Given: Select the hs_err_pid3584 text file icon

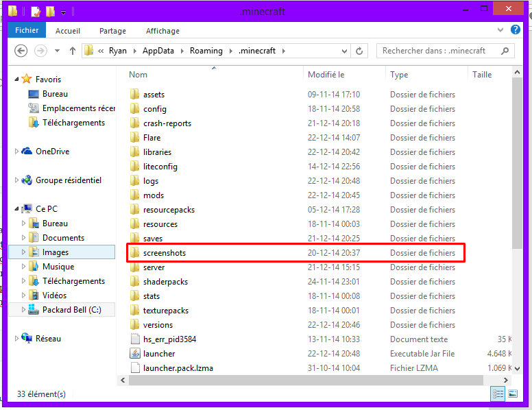Looking at the screenshot, I should coord(135,339).
